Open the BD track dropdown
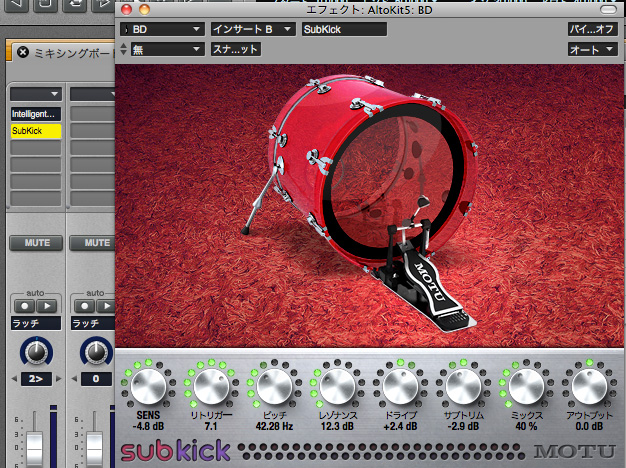Viewport: 626px width, 468px height. coord(162,29)
